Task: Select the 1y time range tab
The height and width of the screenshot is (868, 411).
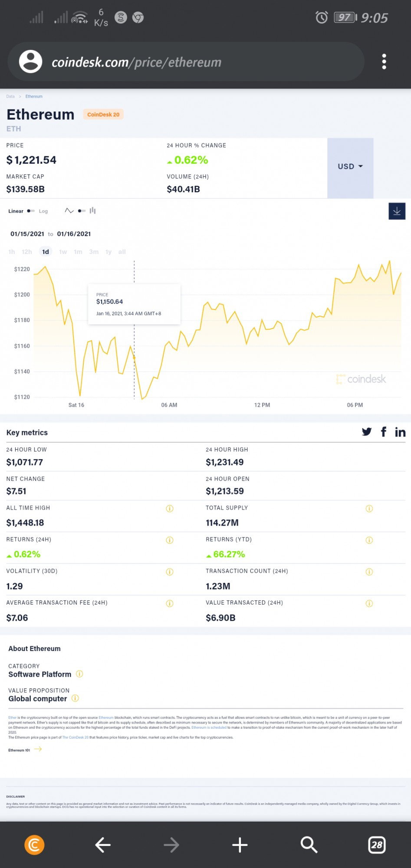Action: (x=109, y=252)
